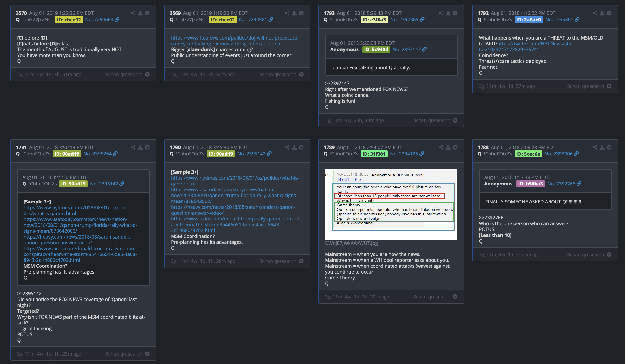Open post 1788 via arrow icon
Viewport: 625px width, 364px height.
609,147
